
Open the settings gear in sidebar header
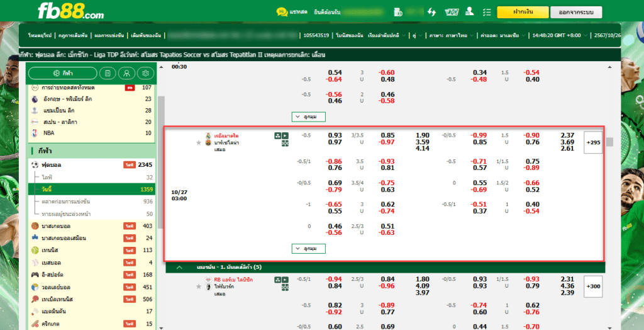coord(145,73)
